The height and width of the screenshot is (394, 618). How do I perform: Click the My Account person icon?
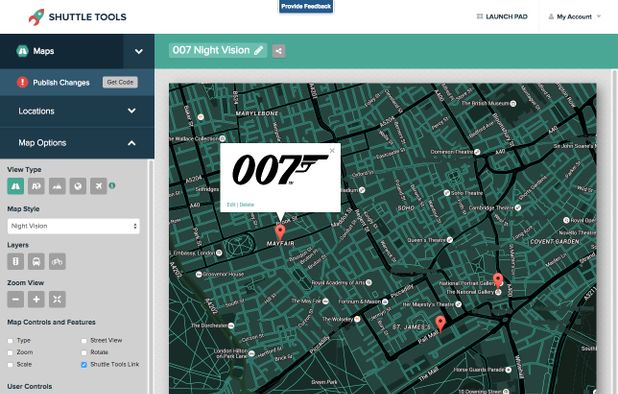point(551,17)
